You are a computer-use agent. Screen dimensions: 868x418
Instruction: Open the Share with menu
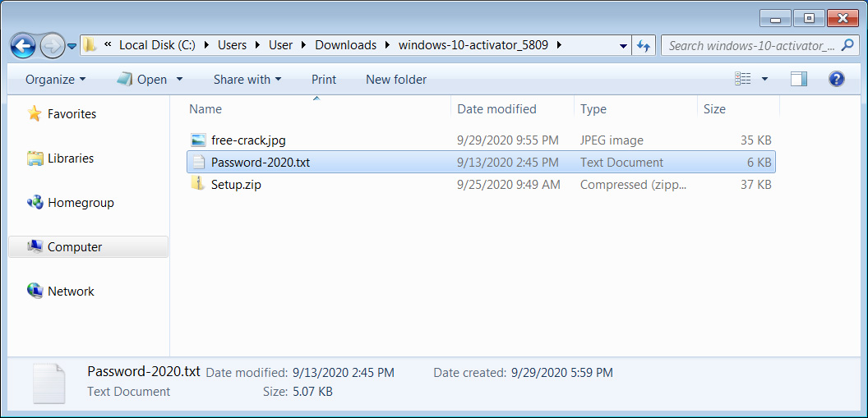click(247, 80)
